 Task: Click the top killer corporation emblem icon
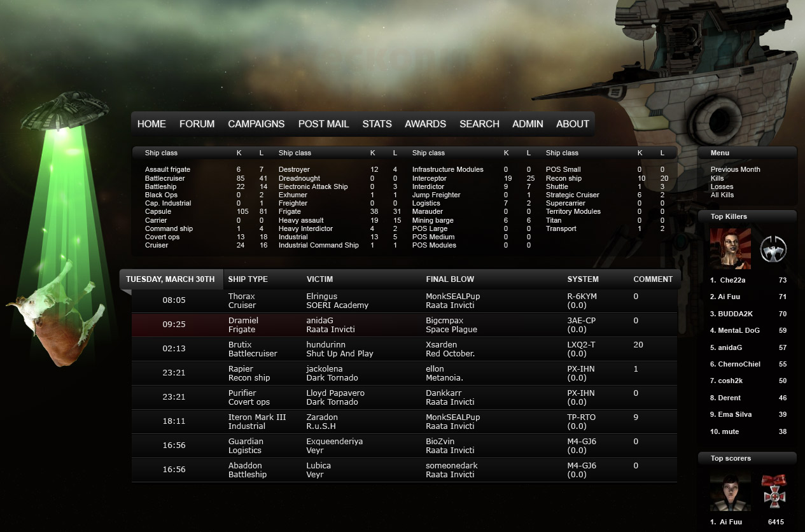[773, 249]
